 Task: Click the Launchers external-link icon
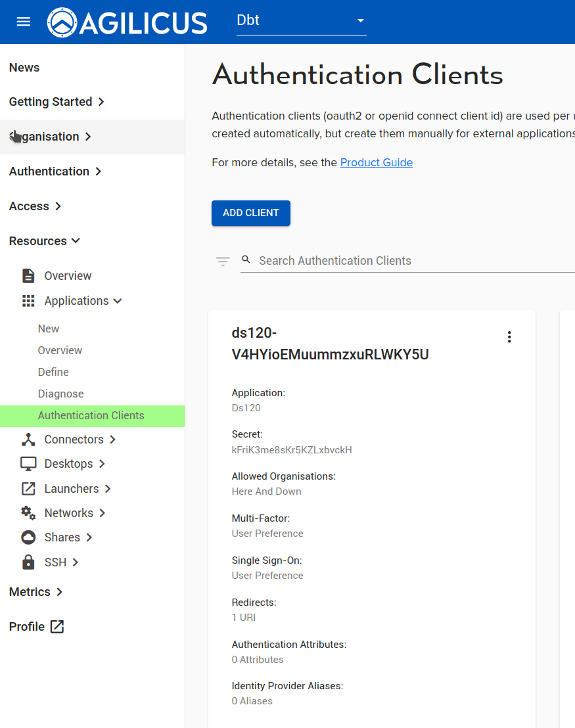[28, 489]
